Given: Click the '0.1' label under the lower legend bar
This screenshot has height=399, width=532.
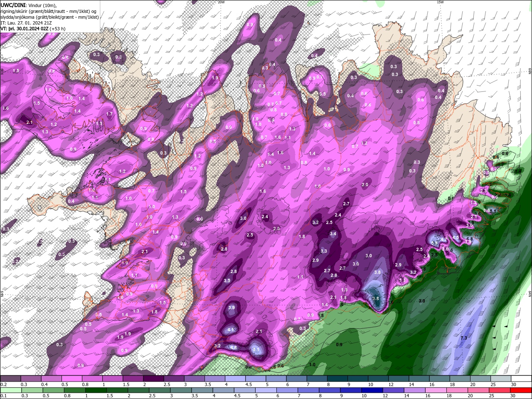Looking at the screenshot, I should coord(3,396).
